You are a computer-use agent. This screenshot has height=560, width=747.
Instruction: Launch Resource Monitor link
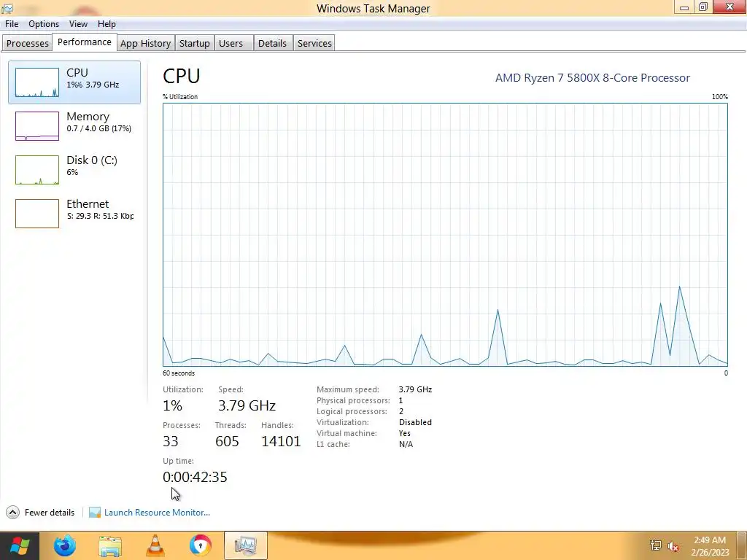(x=158, y=513)
